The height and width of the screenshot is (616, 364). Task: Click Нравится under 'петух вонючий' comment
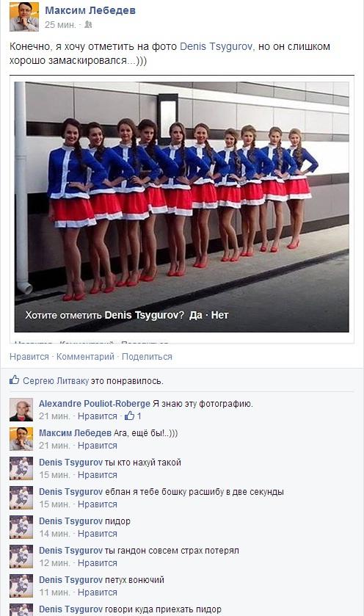click(x=98, y=592)
